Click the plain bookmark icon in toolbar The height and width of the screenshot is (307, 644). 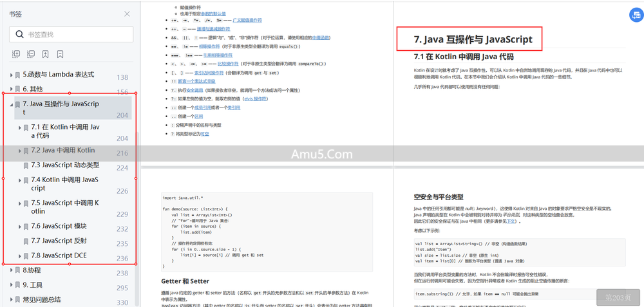(60, 54)
